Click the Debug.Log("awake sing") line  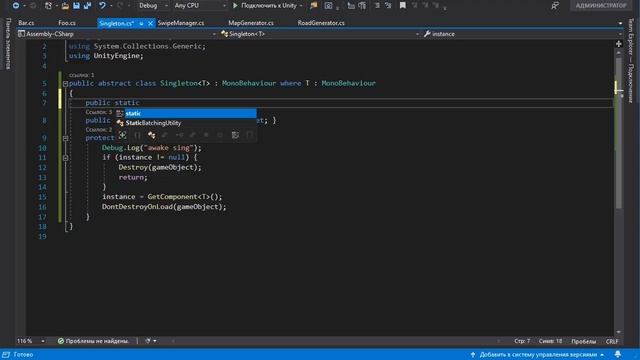[151, 148]
